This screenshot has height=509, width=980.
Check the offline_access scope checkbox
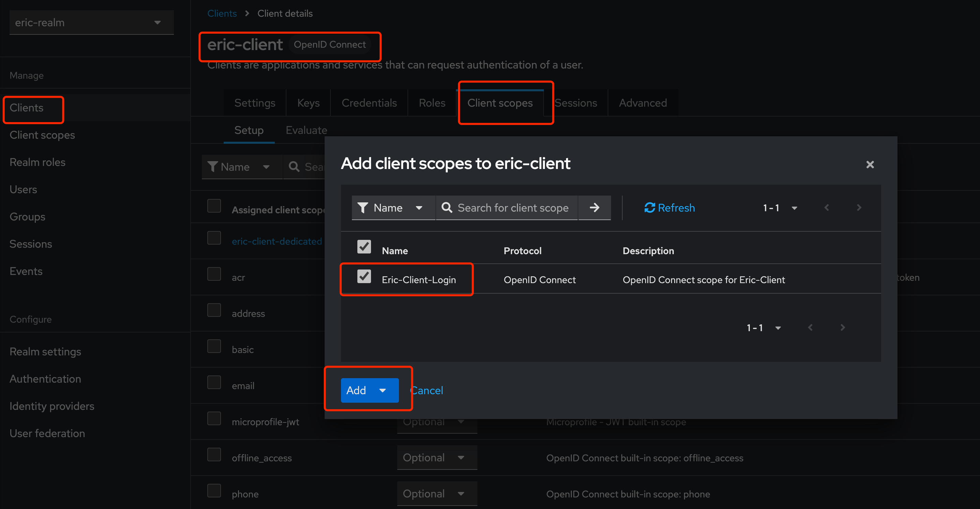point(214,454)
